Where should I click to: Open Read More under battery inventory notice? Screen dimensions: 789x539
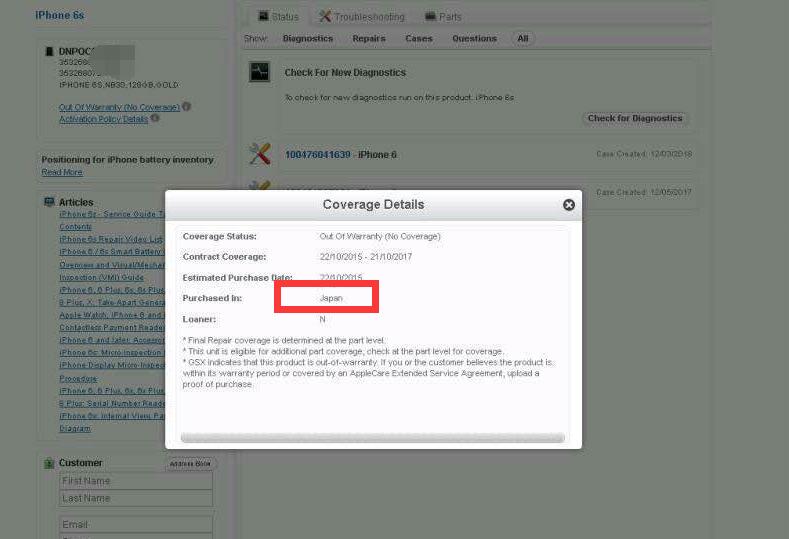(x=62, y=172)
